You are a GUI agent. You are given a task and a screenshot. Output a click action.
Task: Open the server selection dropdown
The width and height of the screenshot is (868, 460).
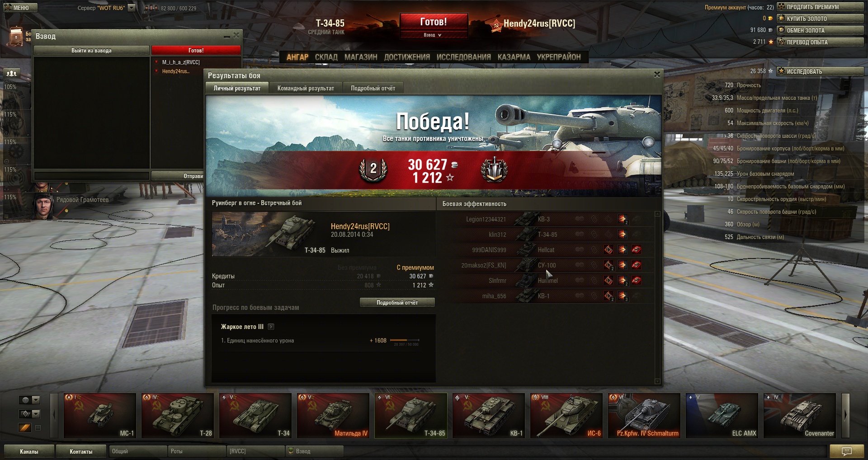(132, 8)
